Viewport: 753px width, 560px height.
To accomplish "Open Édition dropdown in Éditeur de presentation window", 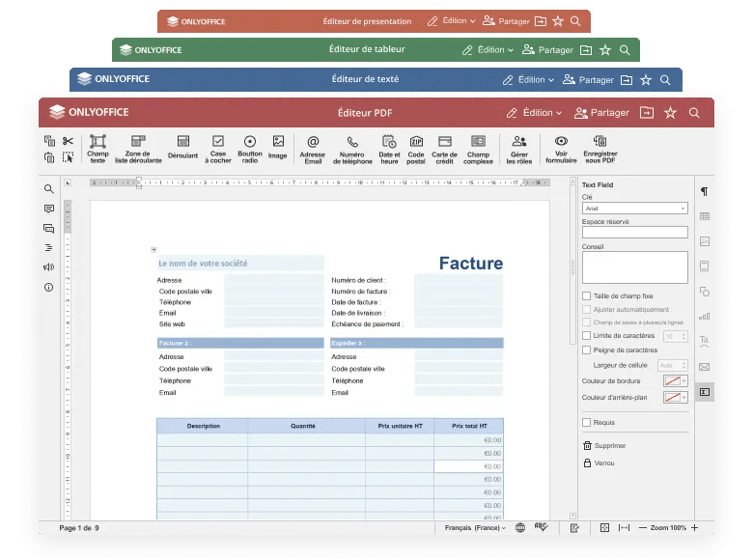I will click(x=452, y=21).
